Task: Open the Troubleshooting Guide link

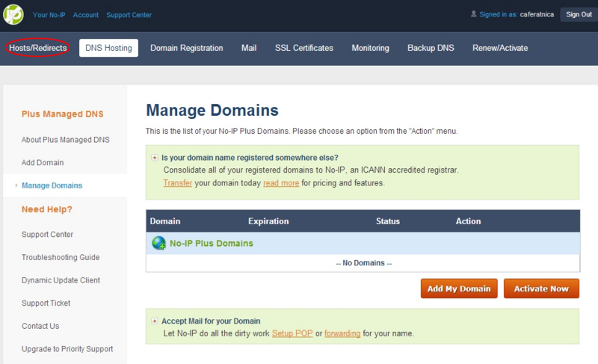Action: [61, 257]
